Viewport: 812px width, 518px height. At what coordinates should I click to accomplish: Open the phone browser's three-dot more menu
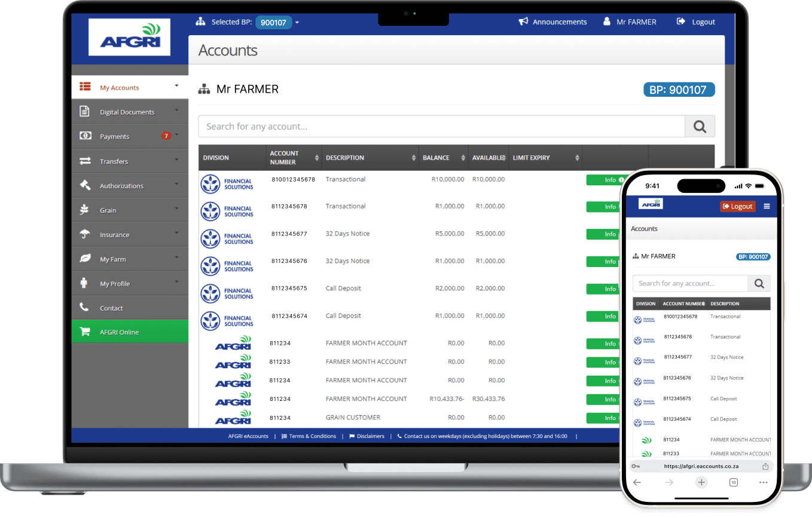[763, 482]
